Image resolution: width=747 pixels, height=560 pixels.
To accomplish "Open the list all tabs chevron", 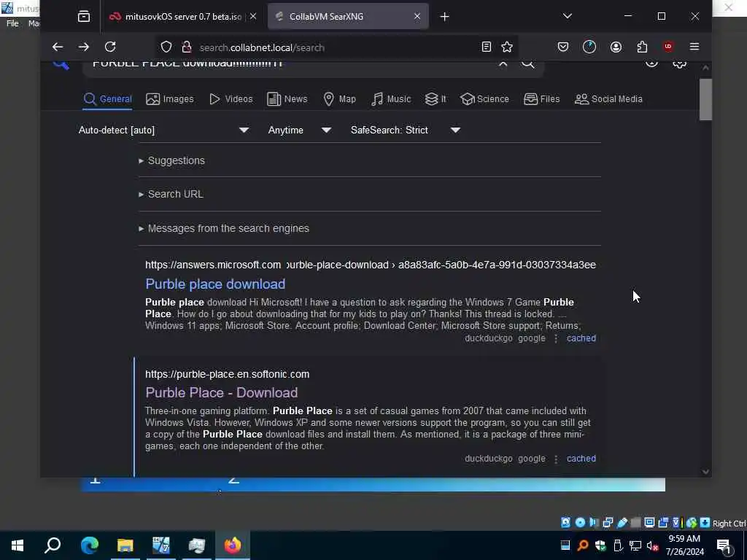I will (x=568, y=16).
